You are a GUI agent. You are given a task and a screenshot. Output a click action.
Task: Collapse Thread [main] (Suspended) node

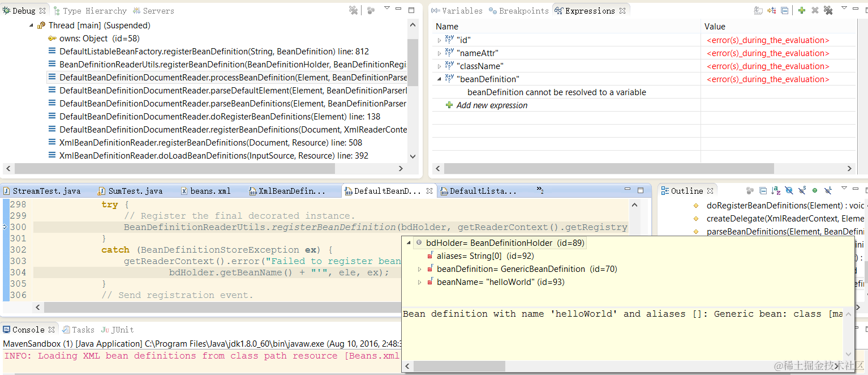pos(31,25)
